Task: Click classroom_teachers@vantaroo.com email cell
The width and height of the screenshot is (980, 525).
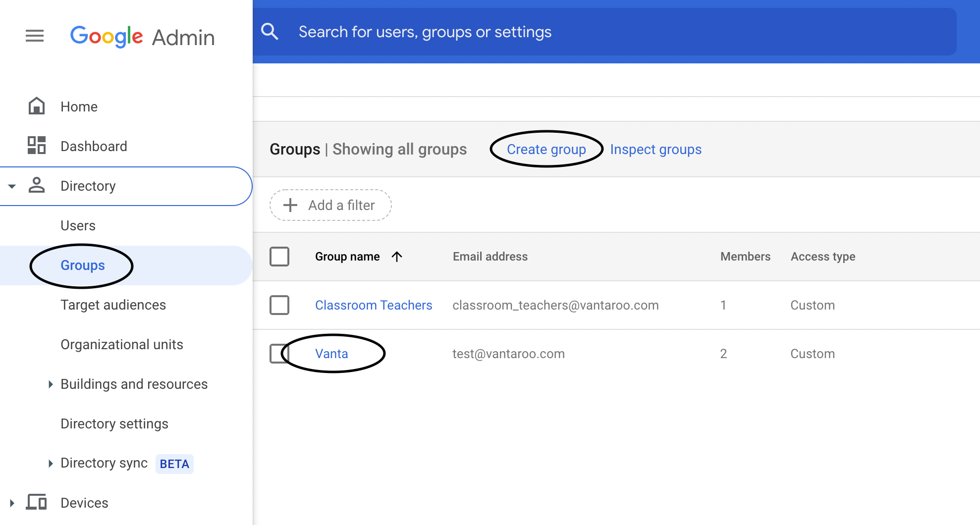Action: [x=555, y=305]
